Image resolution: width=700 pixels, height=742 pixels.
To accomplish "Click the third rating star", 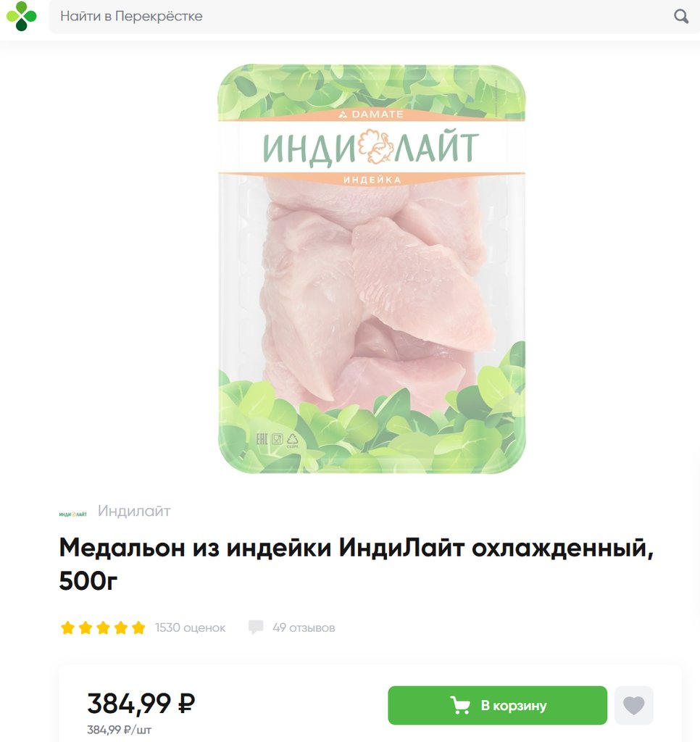I will point(103,628).
